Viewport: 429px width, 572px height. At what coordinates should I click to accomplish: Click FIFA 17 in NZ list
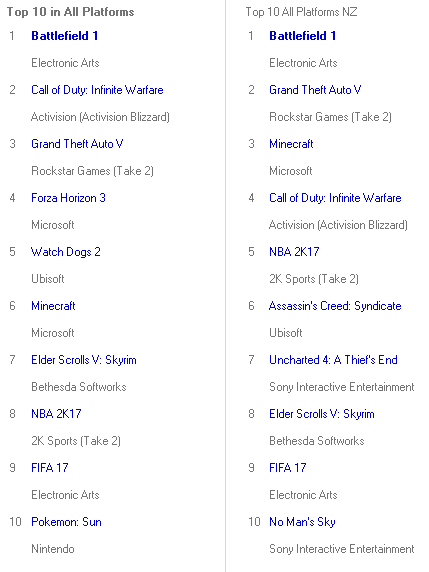point(287,468)
